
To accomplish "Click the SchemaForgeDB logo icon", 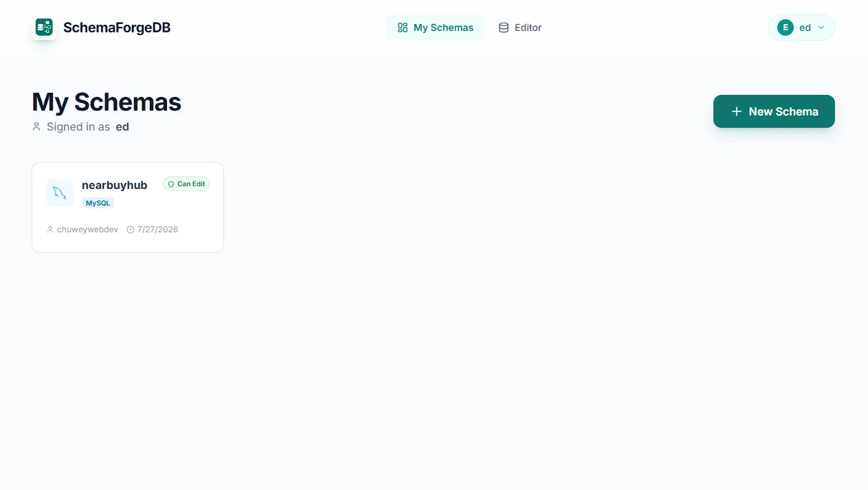I will click(x=44, y=27).
